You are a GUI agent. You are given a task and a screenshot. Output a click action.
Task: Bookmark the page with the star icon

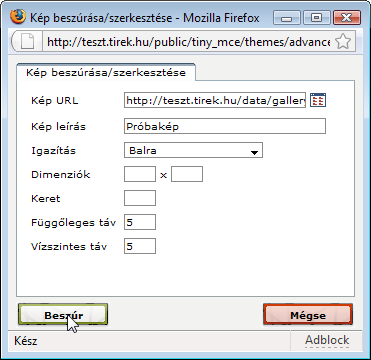coord(343,42)
